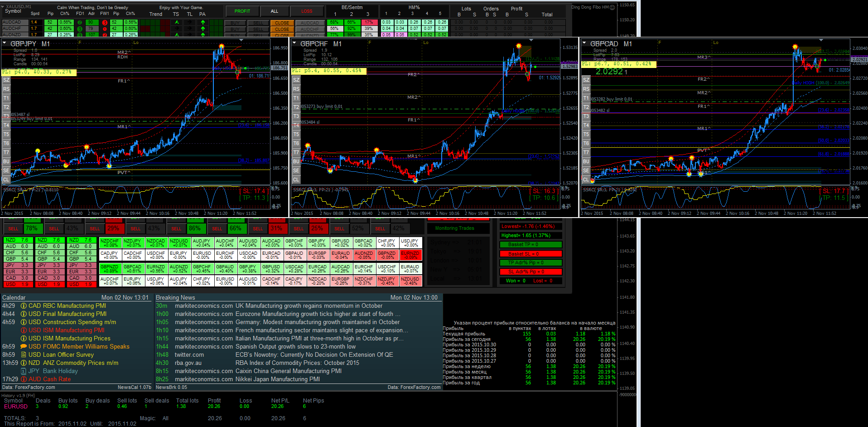Click the CL button on GBPJPY chart

tap(6, 180)
